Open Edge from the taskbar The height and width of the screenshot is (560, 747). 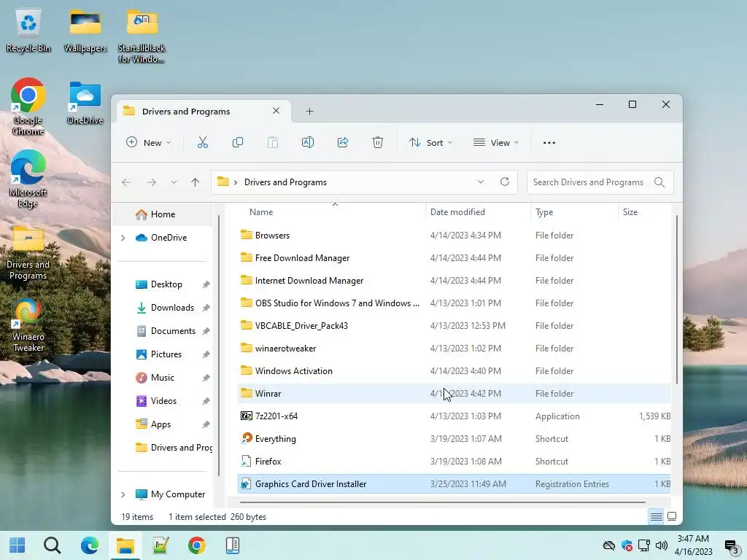(x=89, y=545)
